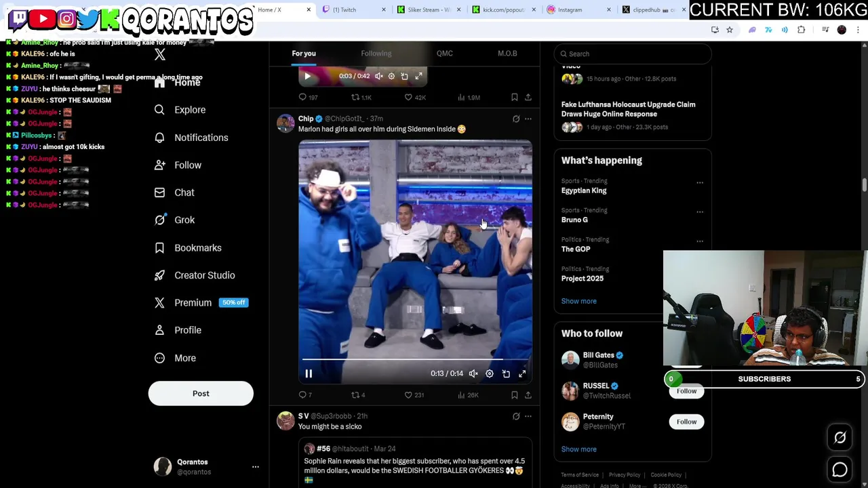Seek on Chip's video progress bar
This screenshot has width=868, height=488.
(x=415, y=359)
